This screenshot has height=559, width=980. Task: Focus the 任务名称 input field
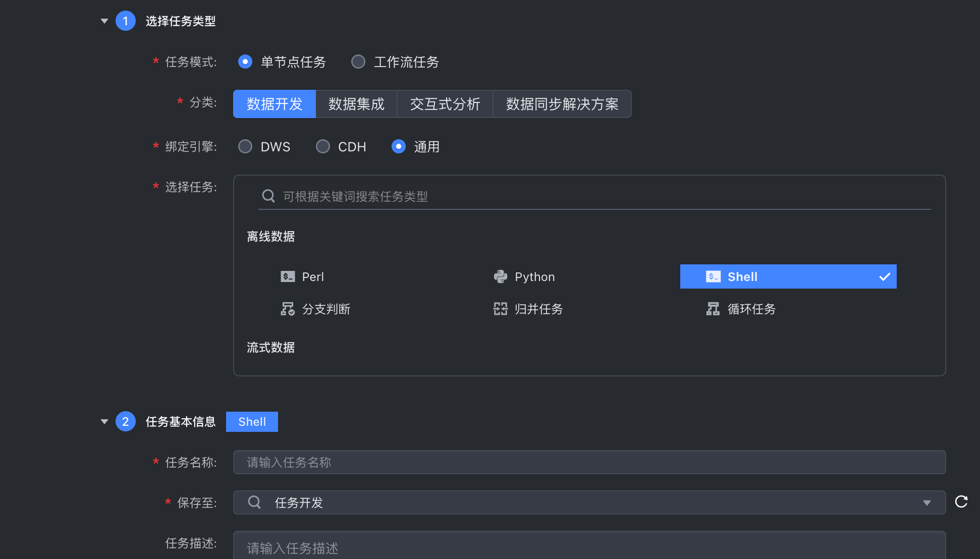pyautogui.click(x=589, y=462)
